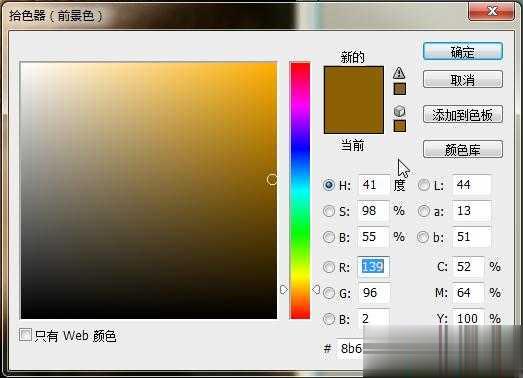Image resolution: width=523 pixels, height=378 pixels.
Task: Click the blue value field showing 2
Action: point(374,319)
